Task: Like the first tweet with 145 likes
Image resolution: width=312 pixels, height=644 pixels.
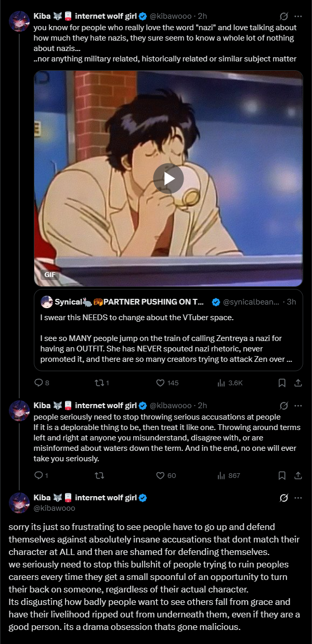Action: (161, 383)
